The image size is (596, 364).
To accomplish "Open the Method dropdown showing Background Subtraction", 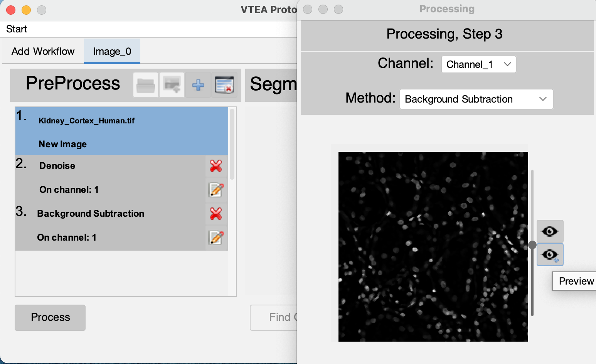I will [476, 99].
